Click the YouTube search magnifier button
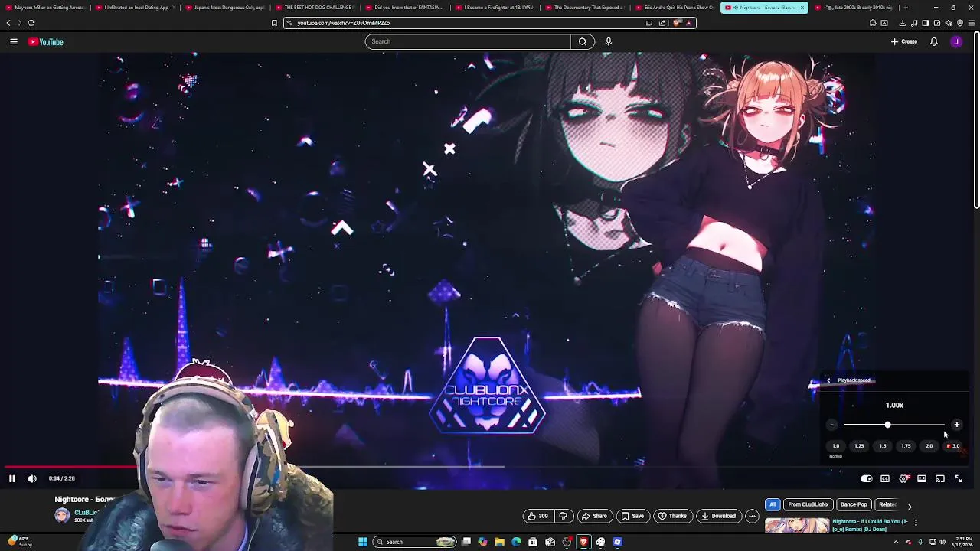This screenshot has height=551, width=980. coord(583,41)
